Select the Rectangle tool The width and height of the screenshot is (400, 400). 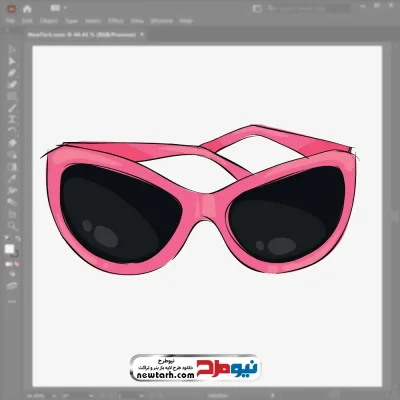(x=12, y=97)
